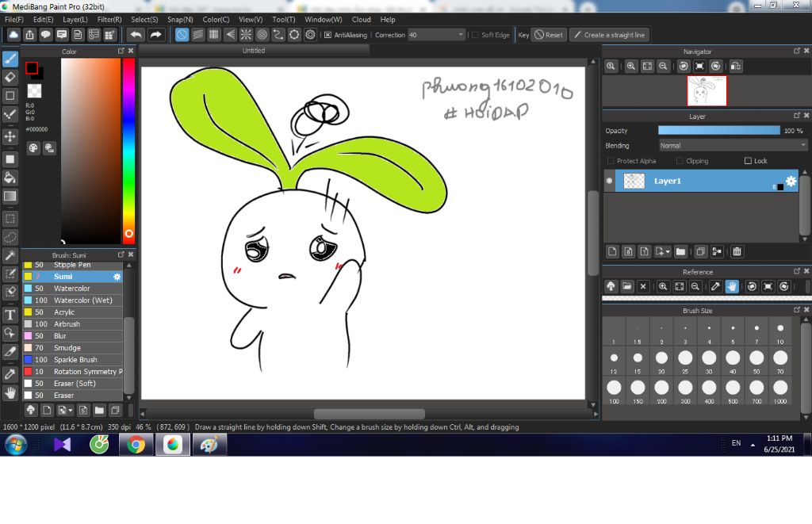
Task: Open the Layer(L) menu
Action: [75, 19]
